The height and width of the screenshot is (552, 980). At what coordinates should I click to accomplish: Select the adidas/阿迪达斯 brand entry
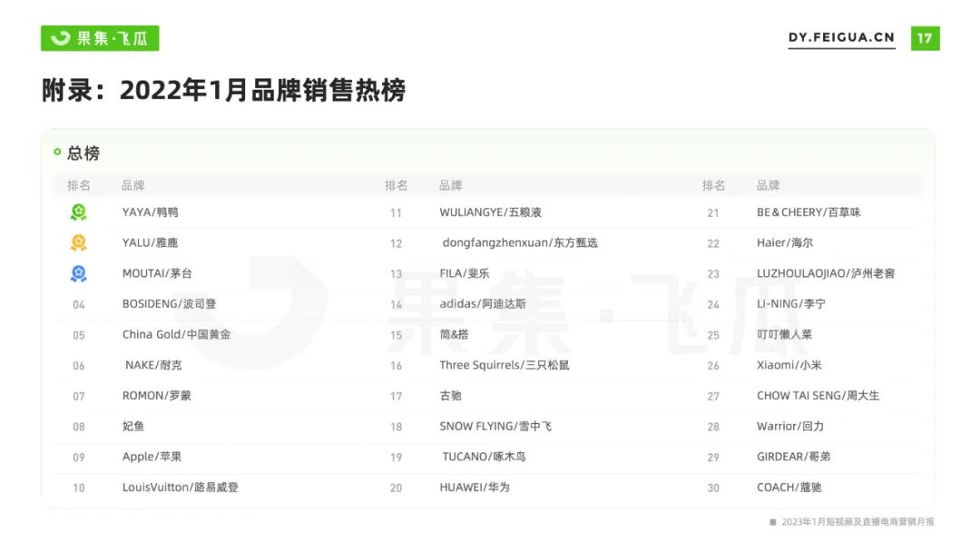tap(483, 304)
